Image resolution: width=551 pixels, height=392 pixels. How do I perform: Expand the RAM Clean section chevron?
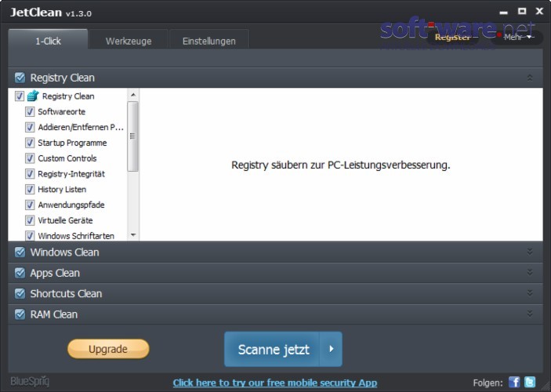click(530, 314)
